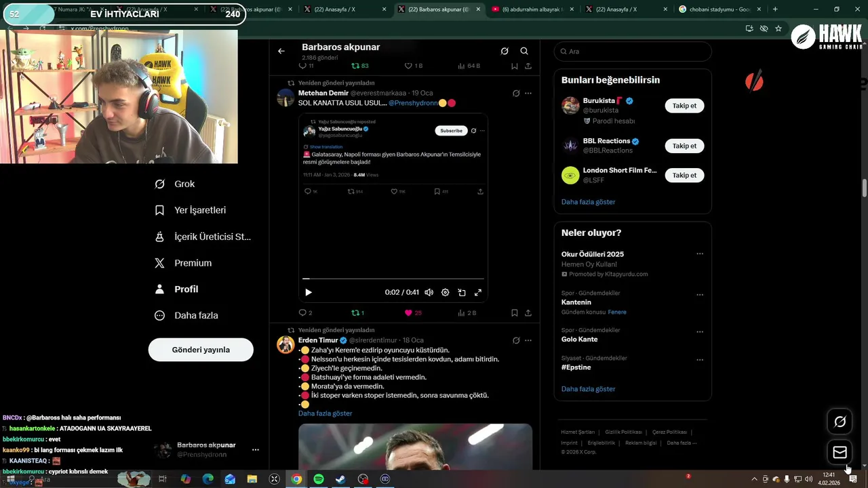Viewport: 868px width, 488px height.
Task: Open options for Kantenin trend
Action: [x=700, y=295]
